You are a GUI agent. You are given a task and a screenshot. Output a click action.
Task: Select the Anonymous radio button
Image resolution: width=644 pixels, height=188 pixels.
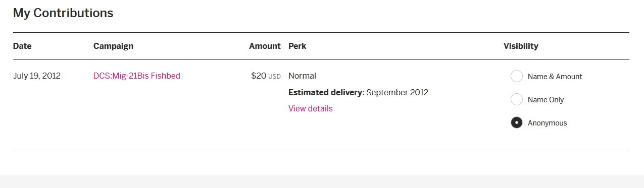coord(516,122)
